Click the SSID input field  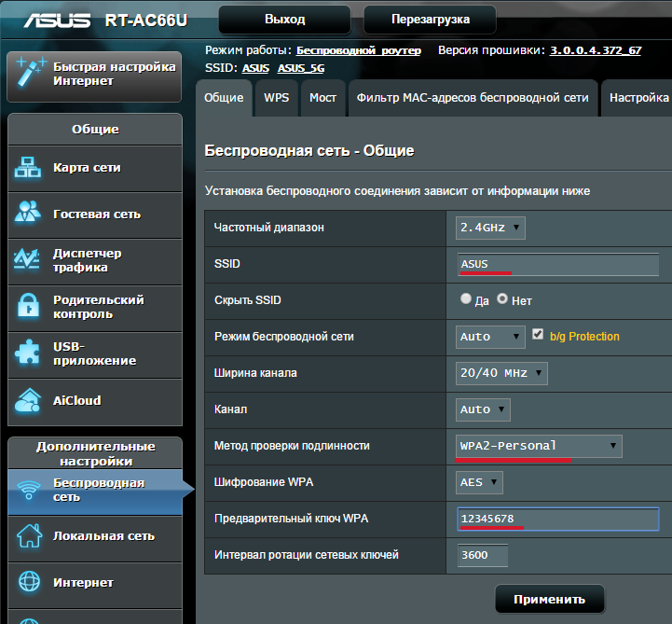tap(558, 264)
